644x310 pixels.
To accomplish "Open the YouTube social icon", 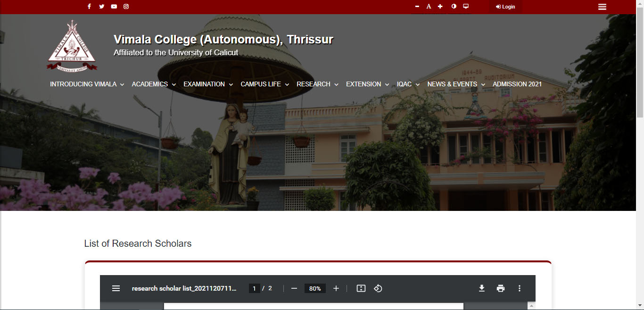I will 114,7.
